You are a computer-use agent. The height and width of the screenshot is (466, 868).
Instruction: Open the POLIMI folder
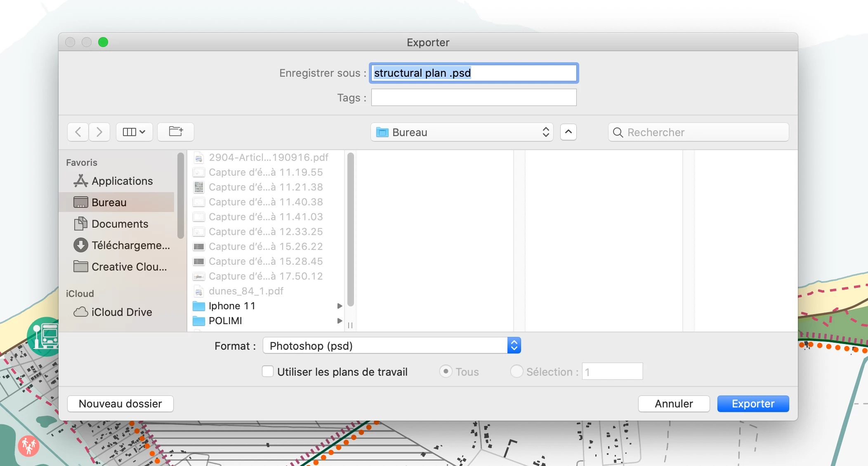225,321
